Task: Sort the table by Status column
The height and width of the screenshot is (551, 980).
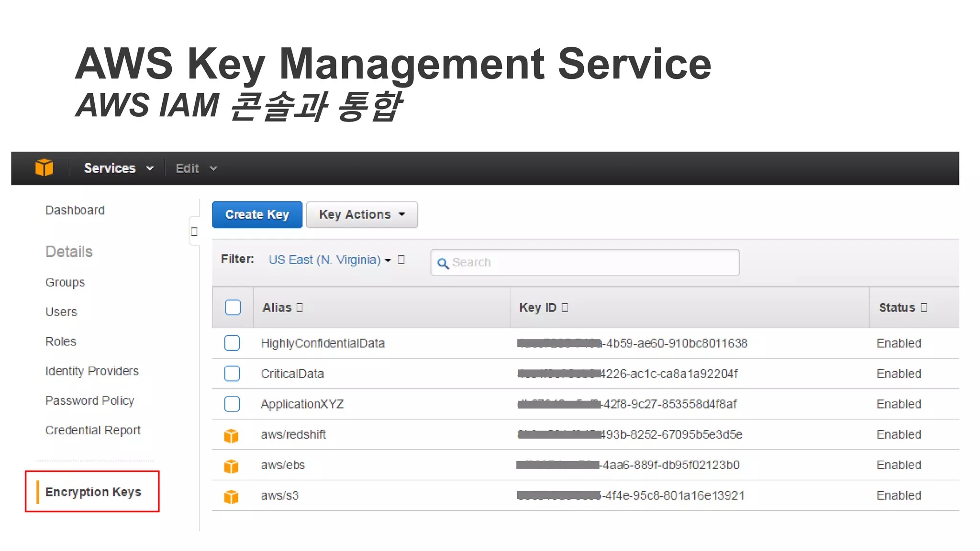Action: pyautogui.click(x=903, y=308)
